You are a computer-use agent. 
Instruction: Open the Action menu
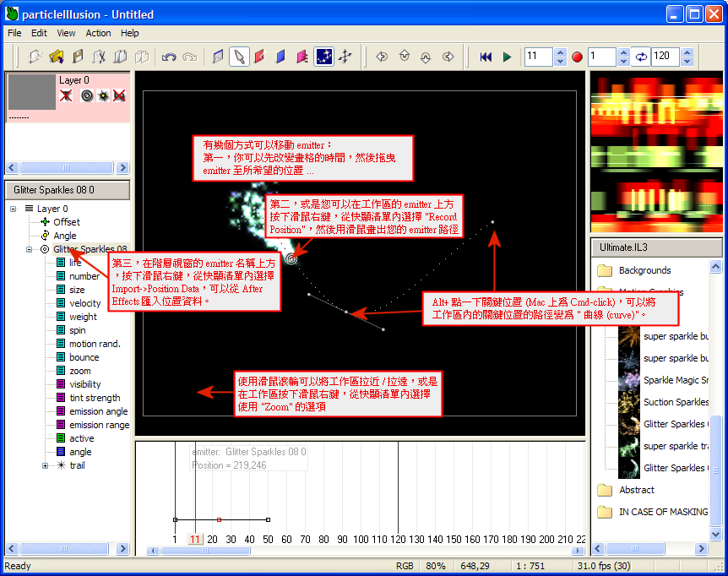click(98, 33)
